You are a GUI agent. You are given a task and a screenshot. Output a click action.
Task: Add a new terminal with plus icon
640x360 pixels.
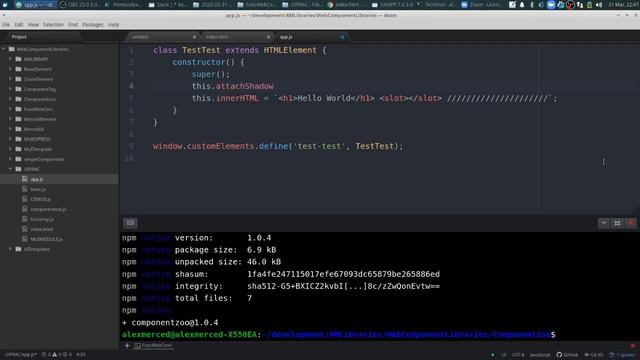click(x=127, y=346)
